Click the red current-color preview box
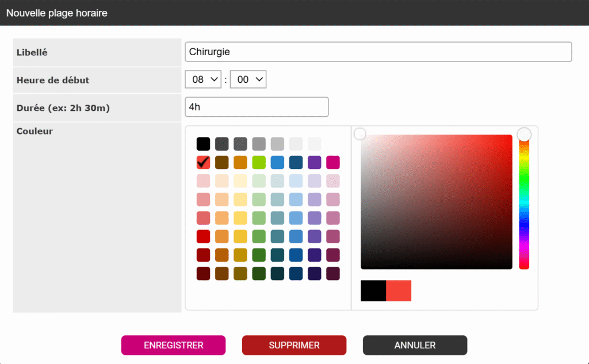589x364 pixels. [399, 291]
